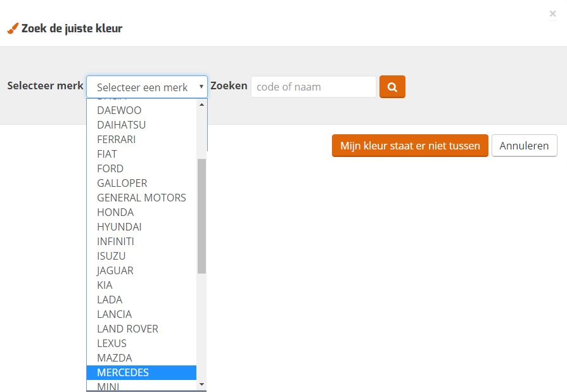Pick DAIHATSU from the brand list
Image resolution: width=567 pixels, height=392 pixels.
(121, 125)
